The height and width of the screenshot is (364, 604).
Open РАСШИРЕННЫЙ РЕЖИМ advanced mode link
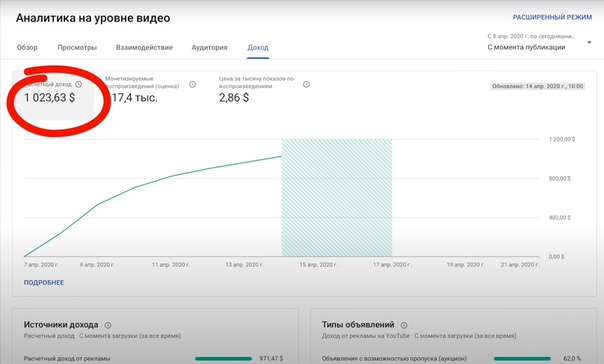click(x=552, y=17)
